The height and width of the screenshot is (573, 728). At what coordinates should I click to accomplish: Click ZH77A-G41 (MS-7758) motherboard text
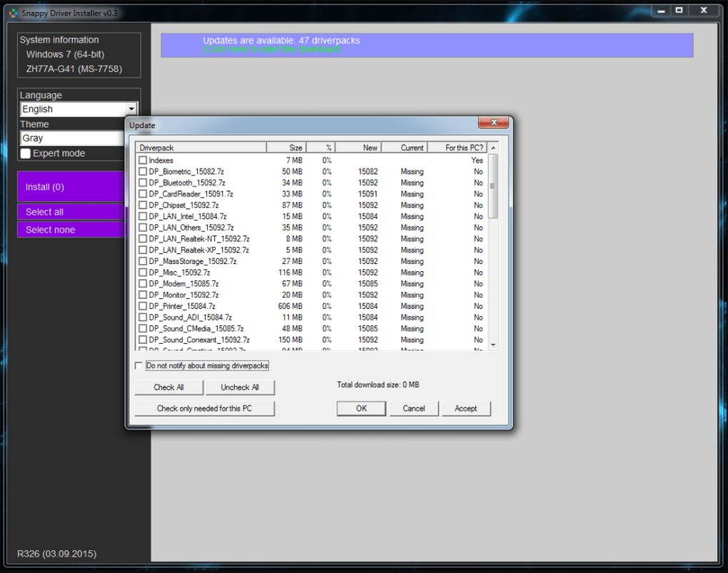pyautogui.click(x=74, y=69)
